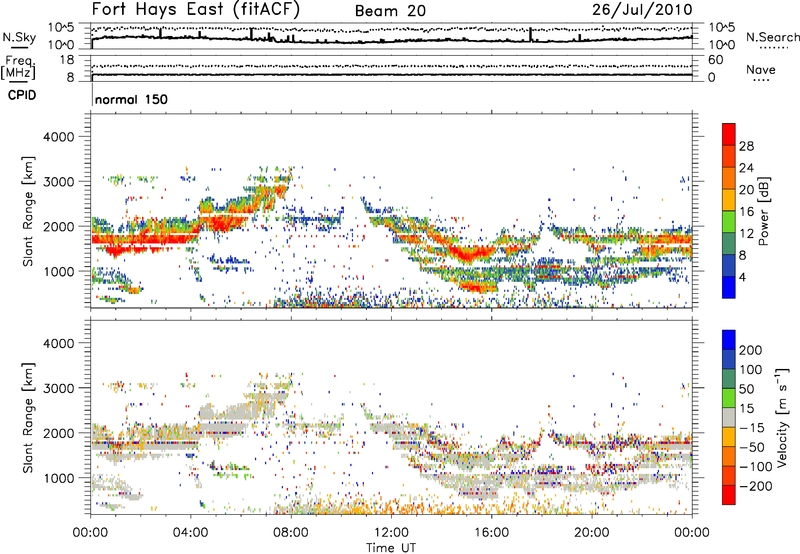800x554 pixels.
Task: Click the '4000' tick on power panel
Action: 59,137
